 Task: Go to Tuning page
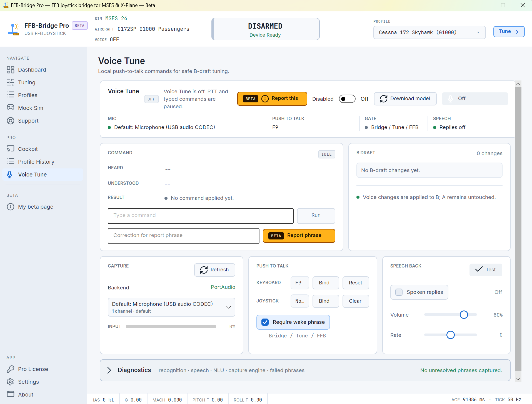click(43, 82)
